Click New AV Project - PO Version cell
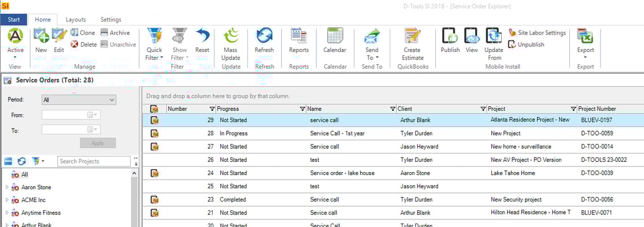The image size is (644, 227). click(x=525, y=159)
